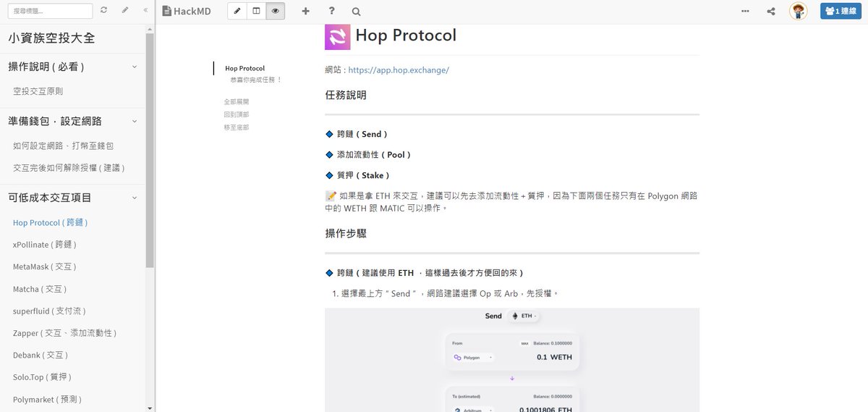Screen dimensions: 868x412
Task: Click the sidebar search input field
Action: 50,11
